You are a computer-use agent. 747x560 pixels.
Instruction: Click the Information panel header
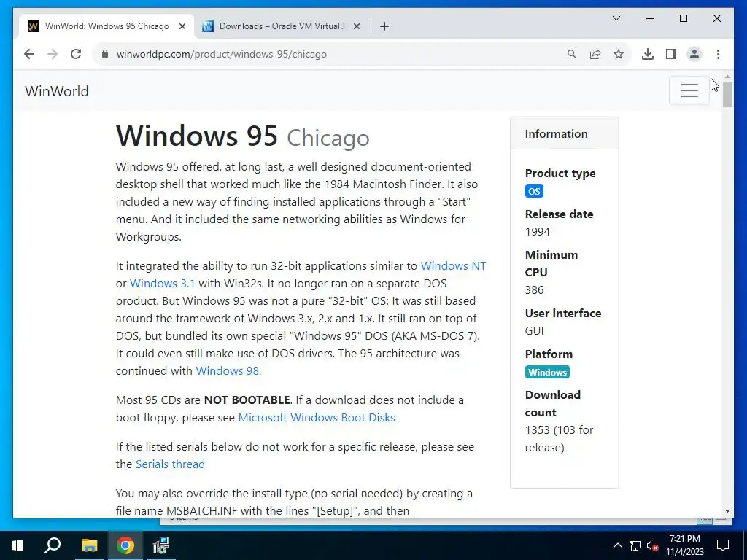pos(564,134)
